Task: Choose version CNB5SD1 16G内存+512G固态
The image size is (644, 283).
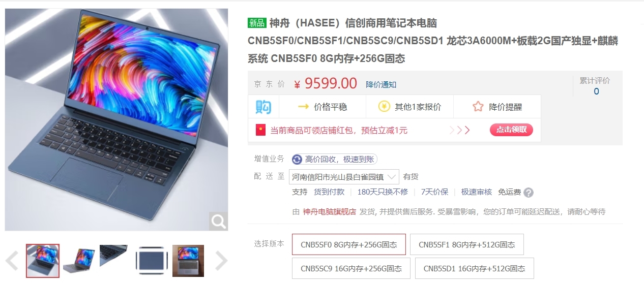Action: (x=474, y=268)
